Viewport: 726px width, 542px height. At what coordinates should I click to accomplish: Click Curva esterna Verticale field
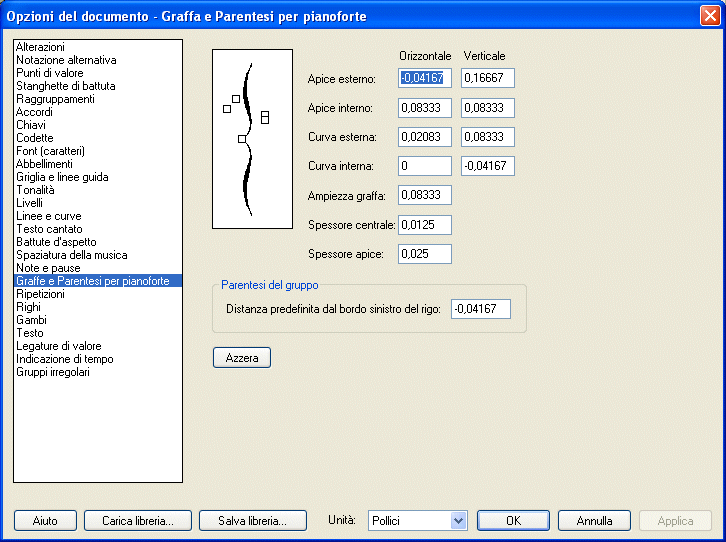click(x=488, y=137)
